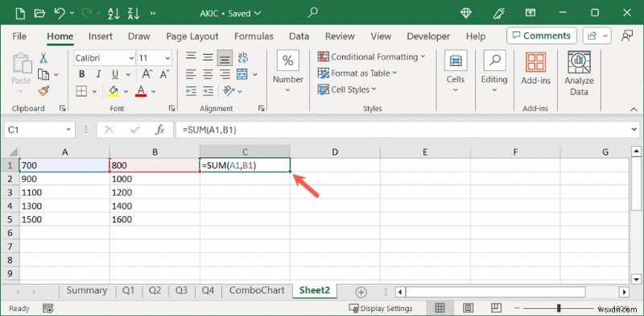Adjust the zoom slider handle
Viewport: 644px width, 316px height.
point(559,308)
